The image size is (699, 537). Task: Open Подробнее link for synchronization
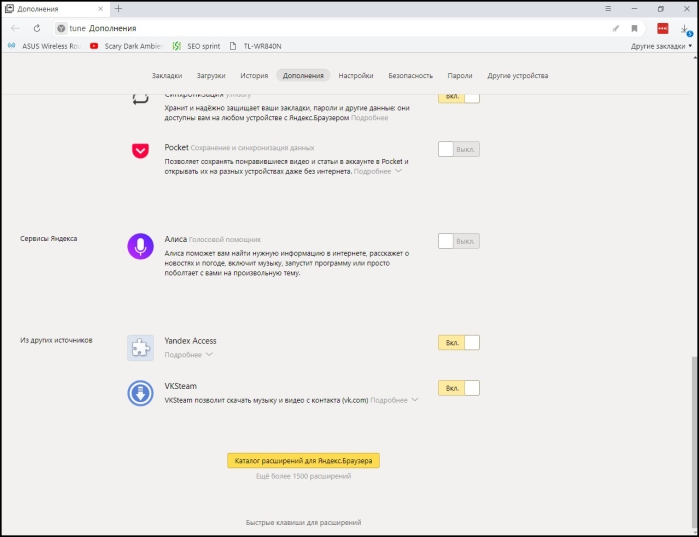coord(370,118)
